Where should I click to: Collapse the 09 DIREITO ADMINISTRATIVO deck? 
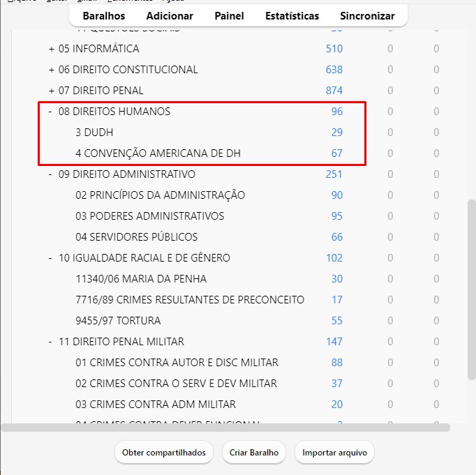(x=50, y=174)
